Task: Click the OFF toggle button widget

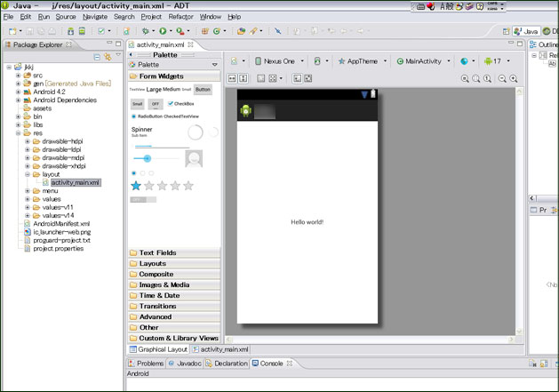Action: point(156,103)
